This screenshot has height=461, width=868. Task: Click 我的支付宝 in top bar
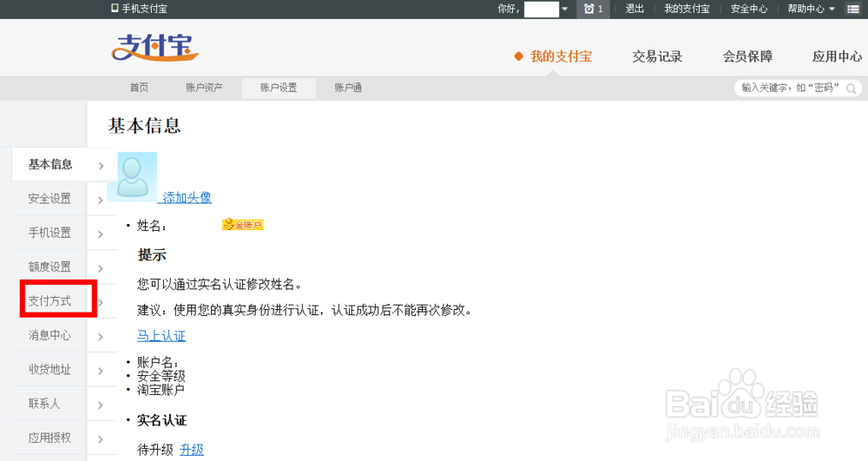687,9
